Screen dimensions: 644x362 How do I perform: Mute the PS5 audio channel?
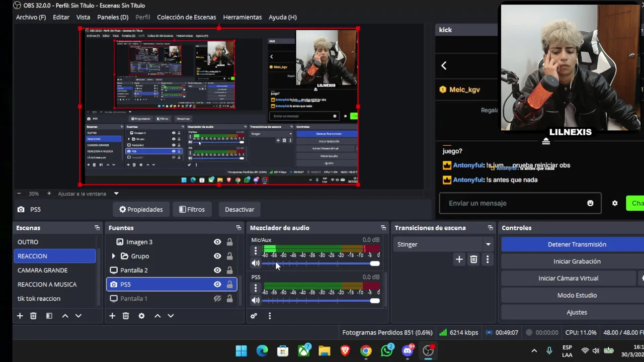coord(256,301)
